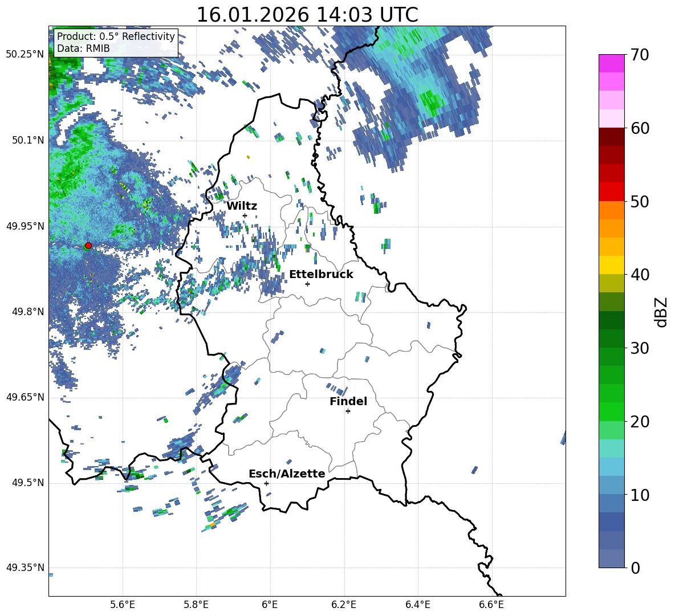This screenshot has height=616, width=675.
Task: Click the colorbar tick label 0
Action: 635,568
